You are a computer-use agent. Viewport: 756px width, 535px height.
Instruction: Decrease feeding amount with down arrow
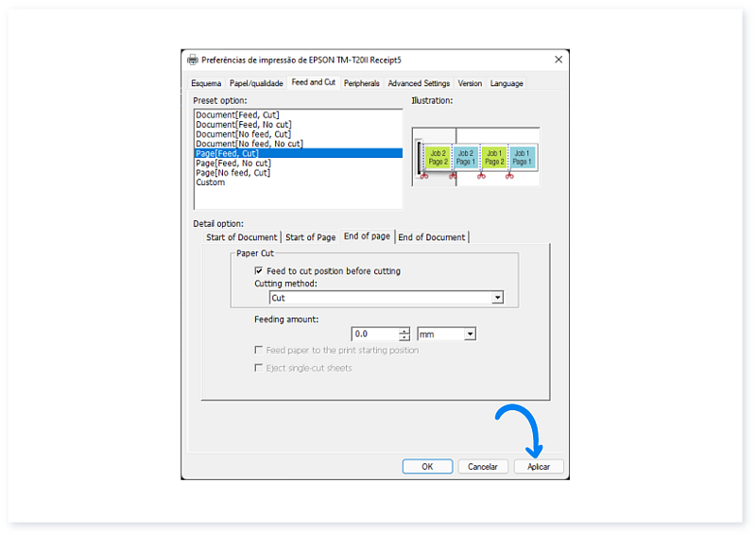coord(404,337)
